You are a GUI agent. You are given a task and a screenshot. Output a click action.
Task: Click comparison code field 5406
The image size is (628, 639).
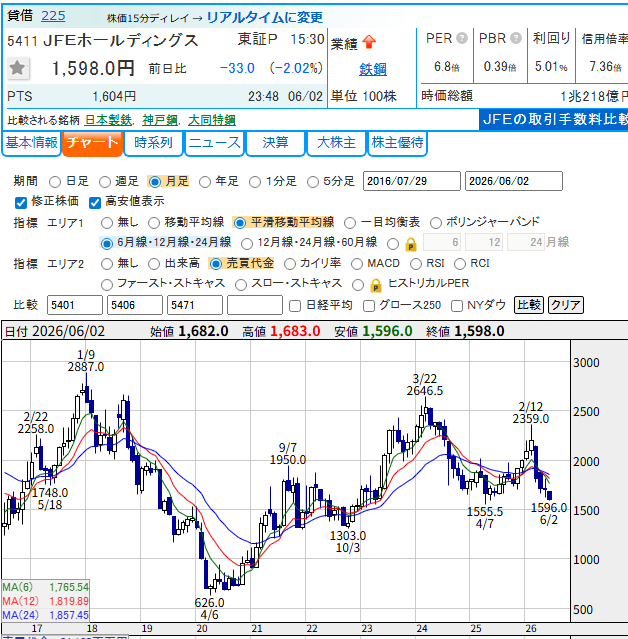(134, 305)
